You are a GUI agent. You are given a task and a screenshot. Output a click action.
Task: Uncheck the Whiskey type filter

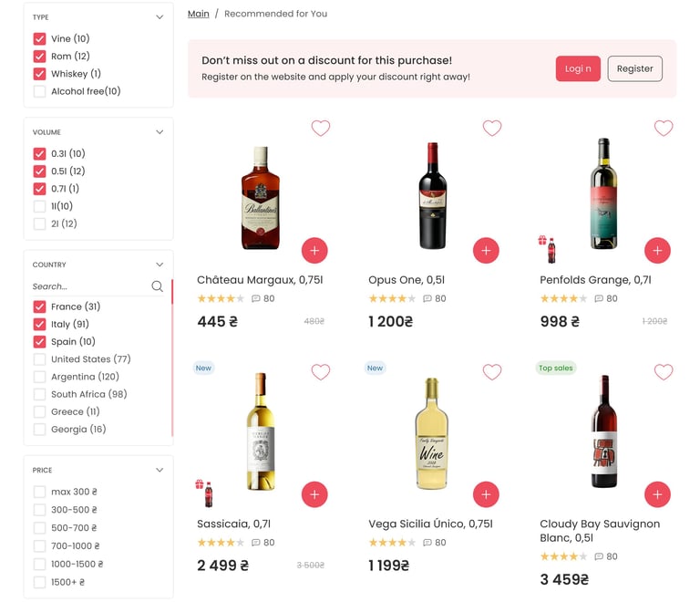[x=39, y=74]
